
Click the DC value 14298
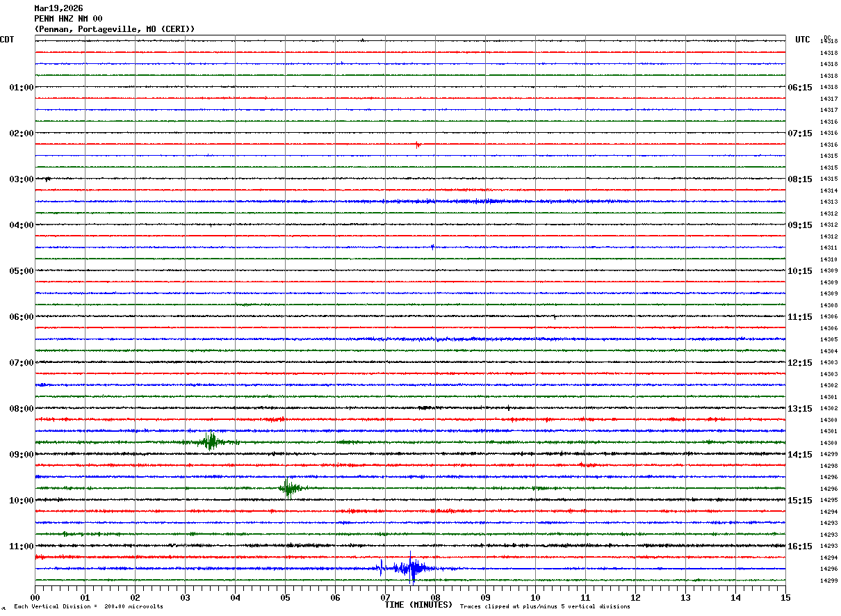click(828, 466)
